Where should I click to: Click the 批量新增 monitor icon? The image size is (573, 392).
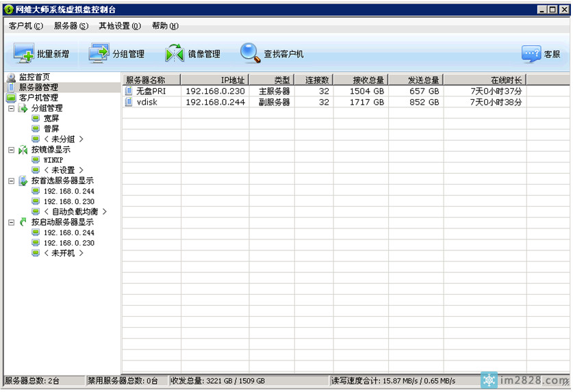pyautogui.click(x=23, y=53)
